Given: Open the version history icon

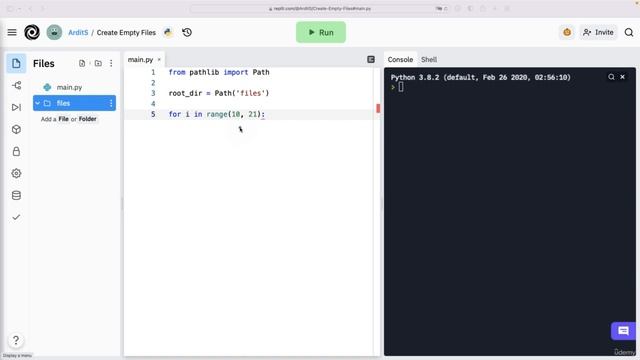Looking at the screenshot, I should [187, 32].
